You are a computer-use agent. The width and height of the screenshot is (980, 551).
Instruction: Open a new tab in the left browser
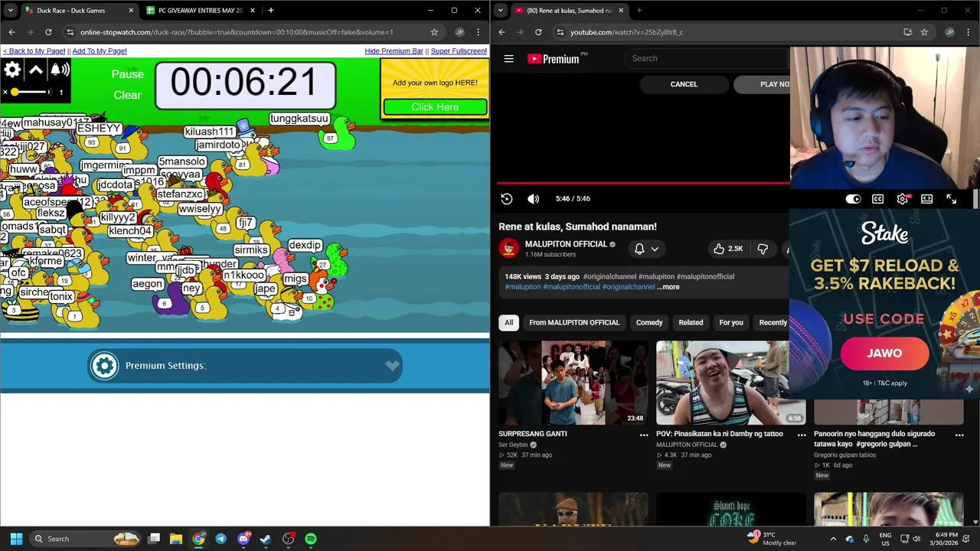[x=270, y=11]
